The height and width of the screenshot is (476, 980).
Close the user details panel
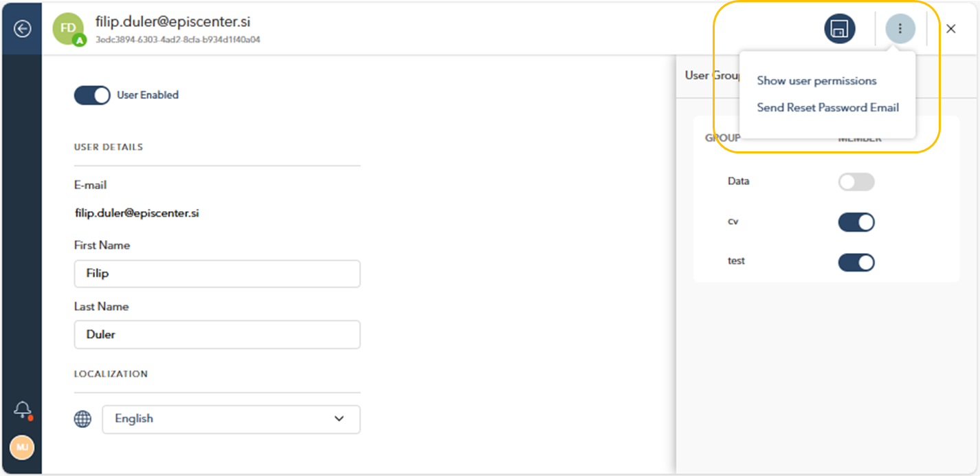[951, 29]
